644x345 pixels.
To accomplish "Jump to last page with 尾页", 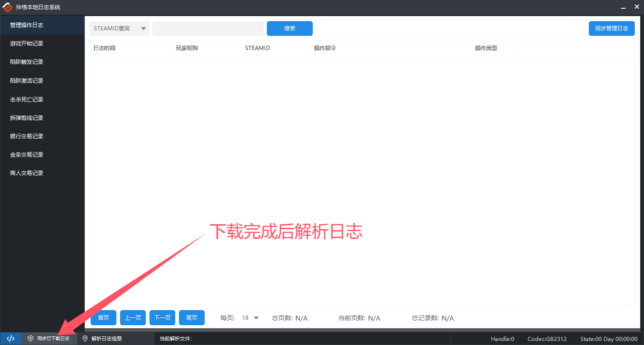I will [x=192, y=318].
